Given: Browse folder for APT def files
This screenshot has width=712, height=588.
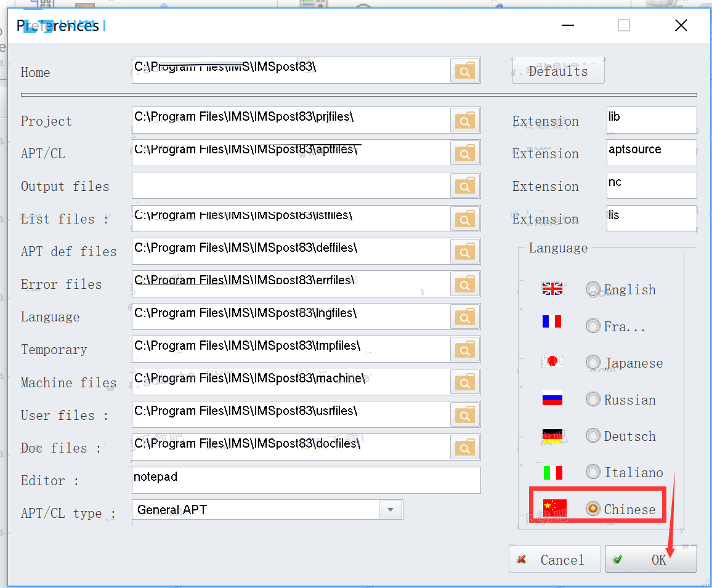Looking at the screenshot, I should (x=465, y=252).
